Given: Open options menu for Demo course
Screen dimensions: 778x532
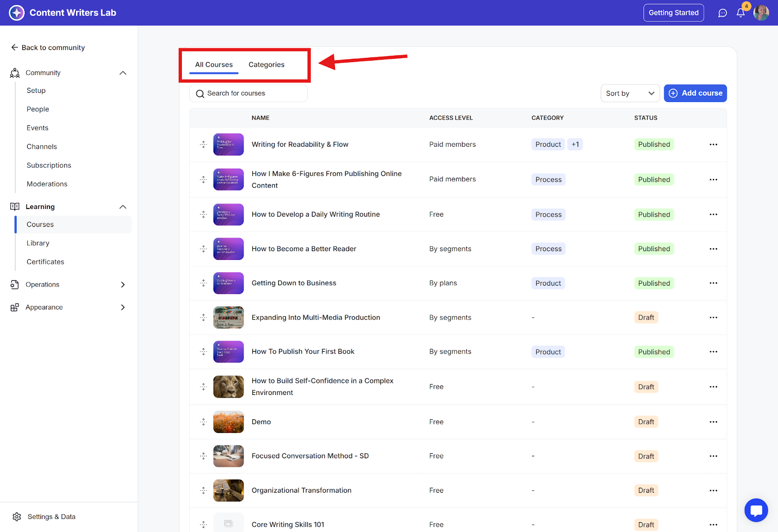Looking at the screenshot, I should (x=713, y=422).
